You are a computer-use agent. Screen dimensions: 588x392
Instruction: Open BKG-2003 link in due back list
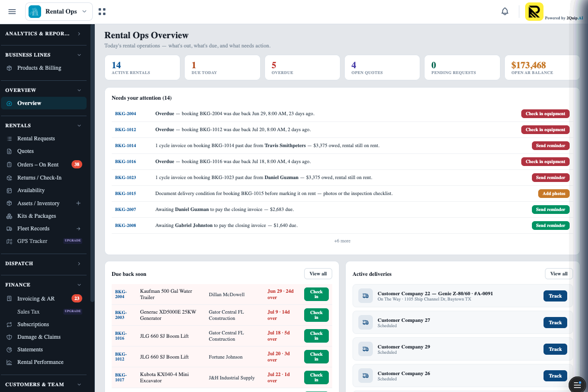[121, 315]
